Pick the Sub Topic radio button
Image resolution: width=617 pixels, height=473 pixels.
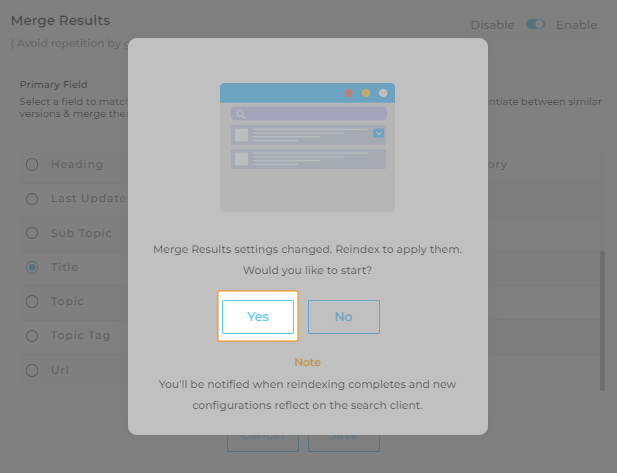click(x=32, y=233)
